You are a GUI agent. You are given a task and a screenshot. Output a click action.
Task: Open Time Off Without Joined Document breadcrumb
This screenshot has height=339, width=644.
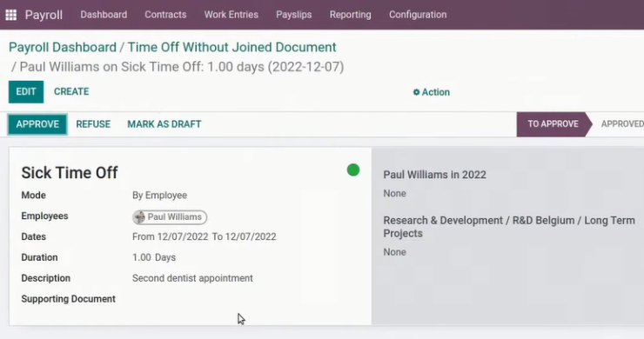(x=231, y=47)
